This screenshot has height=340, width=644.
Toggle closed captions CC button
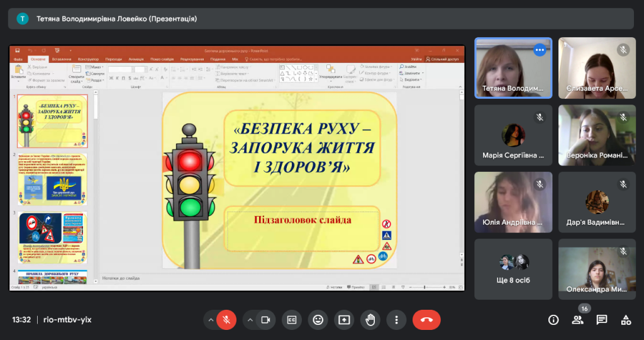point(291,320)
